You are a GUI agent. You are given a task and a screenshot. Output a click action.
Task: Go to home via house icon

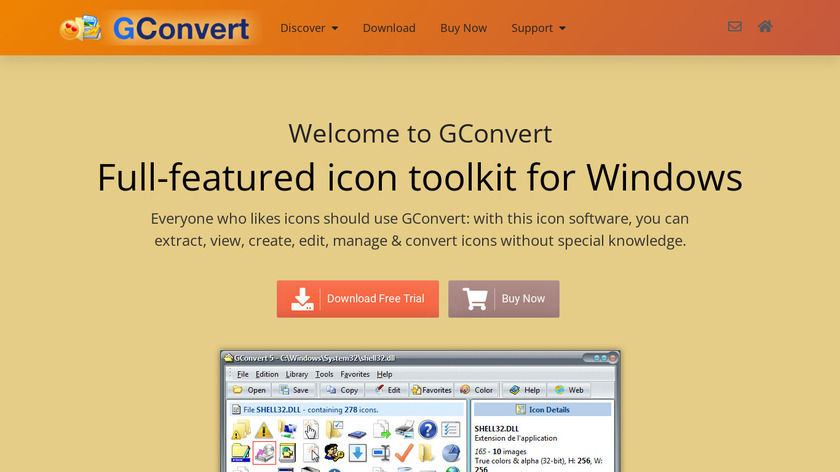[x=765, y=27]
